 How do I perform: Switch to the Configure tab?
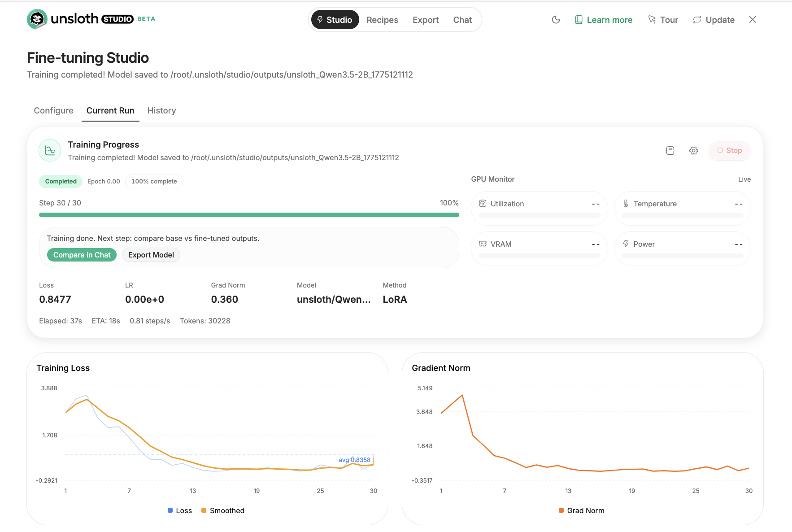pos(53,111)
